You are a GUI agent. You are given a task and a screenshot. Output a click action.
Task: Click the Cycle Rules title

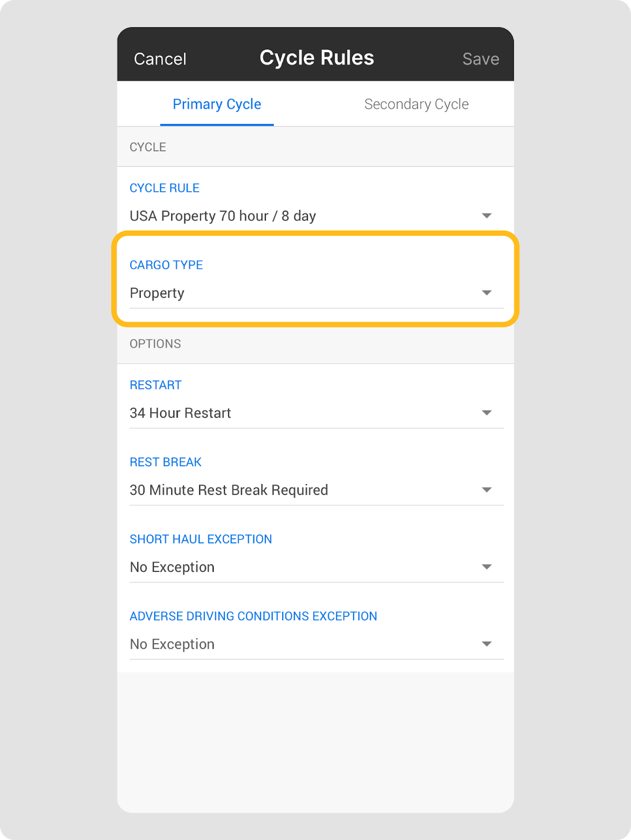coord(316,58)
